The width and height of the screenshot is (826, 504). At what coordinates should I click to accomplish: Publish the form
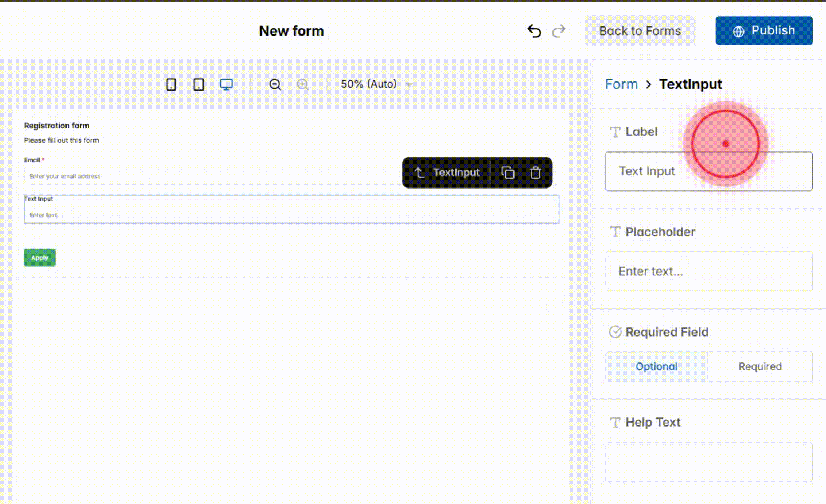[763, 30]
